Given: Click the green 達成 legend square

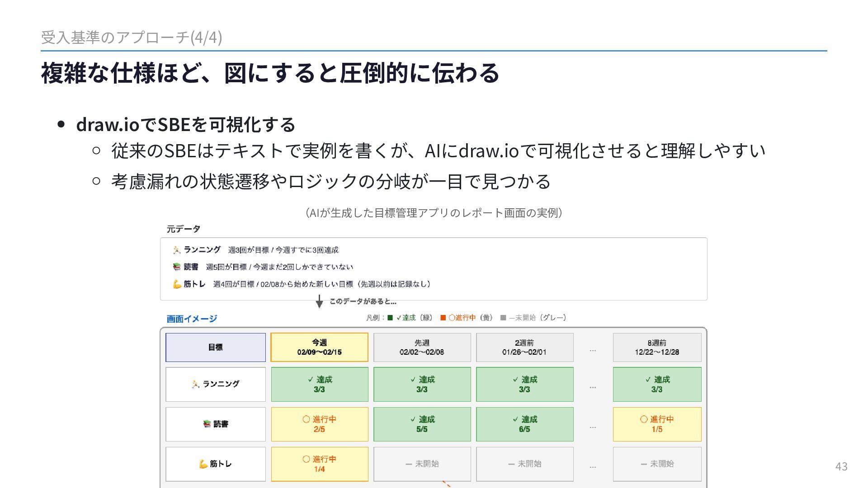Looking at the screenshot, I should pyautogui.click(x=390, y=318).
